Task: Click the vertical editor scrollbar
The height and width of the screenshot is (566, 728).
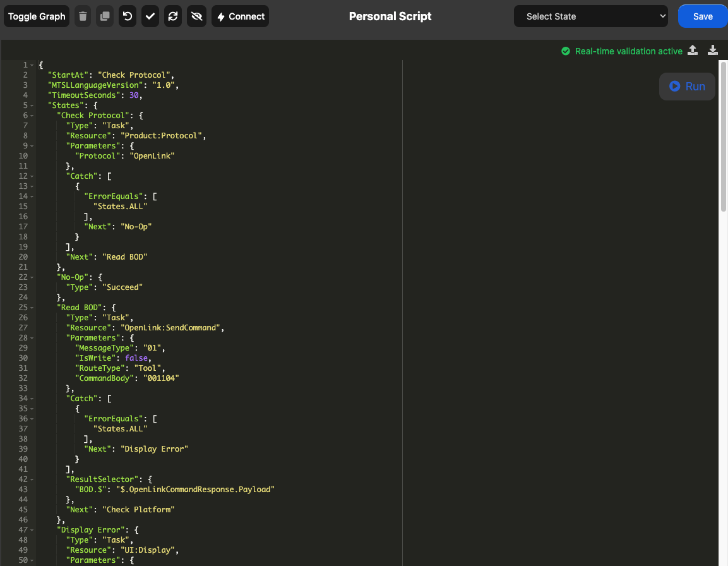Action: click(724, 136)
